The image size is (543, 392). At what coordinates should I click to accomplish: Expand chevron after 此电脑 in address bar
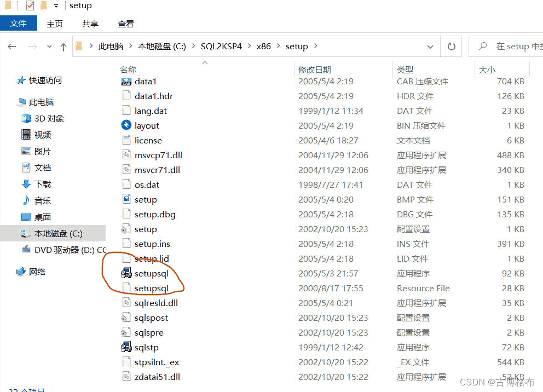[x=131, y=45]
